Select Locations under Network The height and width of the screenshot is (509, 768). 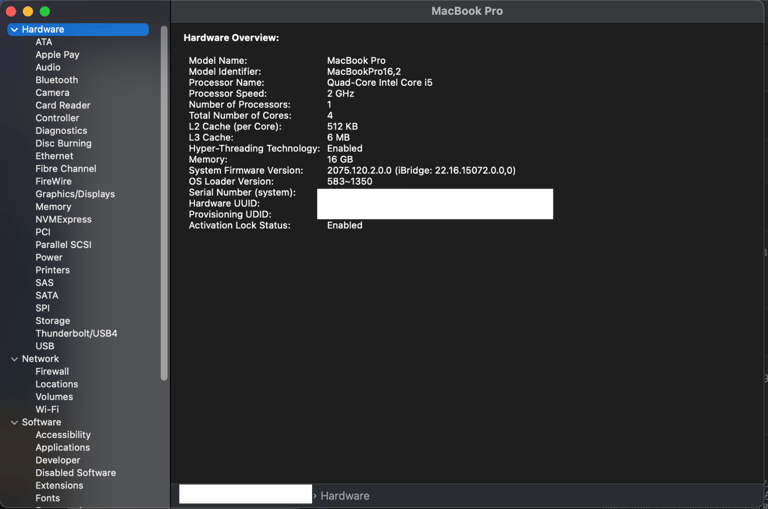click(57, 384)
